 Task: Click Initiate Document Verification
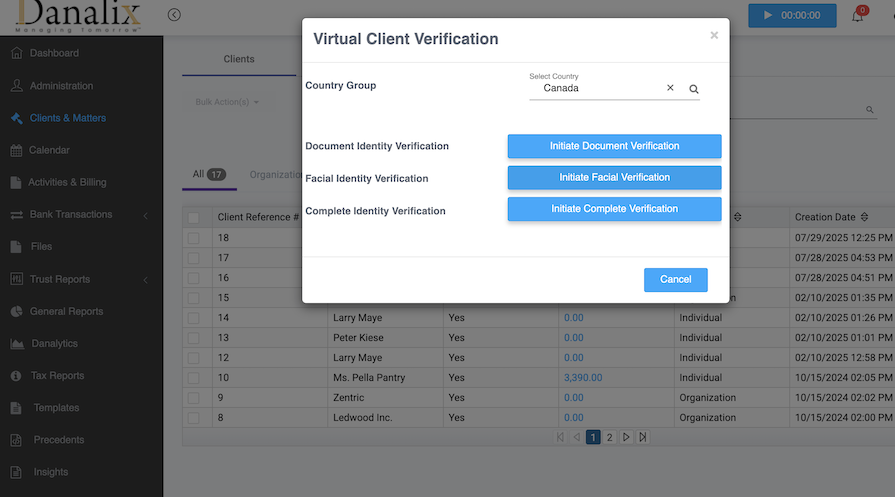coord(614,146)
